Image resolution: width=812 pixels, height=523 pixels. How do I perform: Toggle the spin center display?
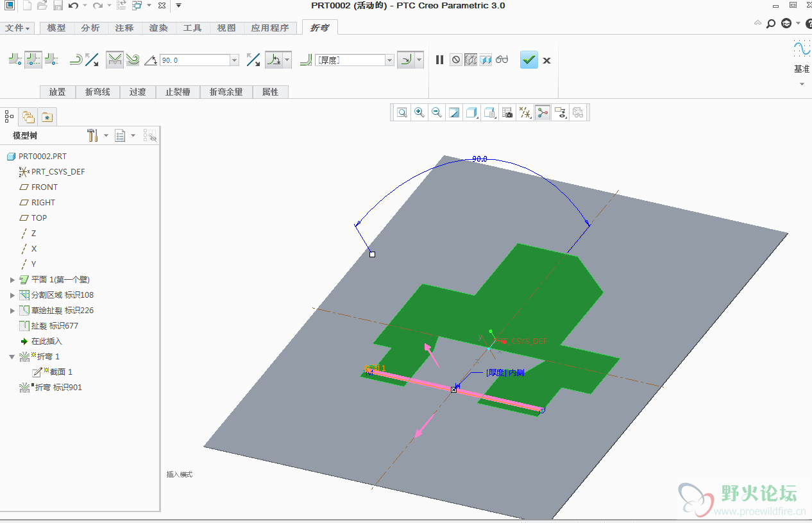(x=543, y=112)
